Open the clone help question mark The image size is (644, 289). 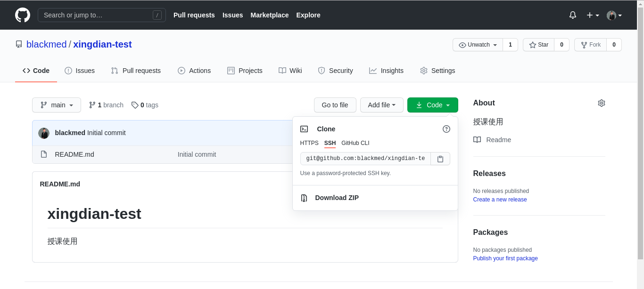pos(446,129)
